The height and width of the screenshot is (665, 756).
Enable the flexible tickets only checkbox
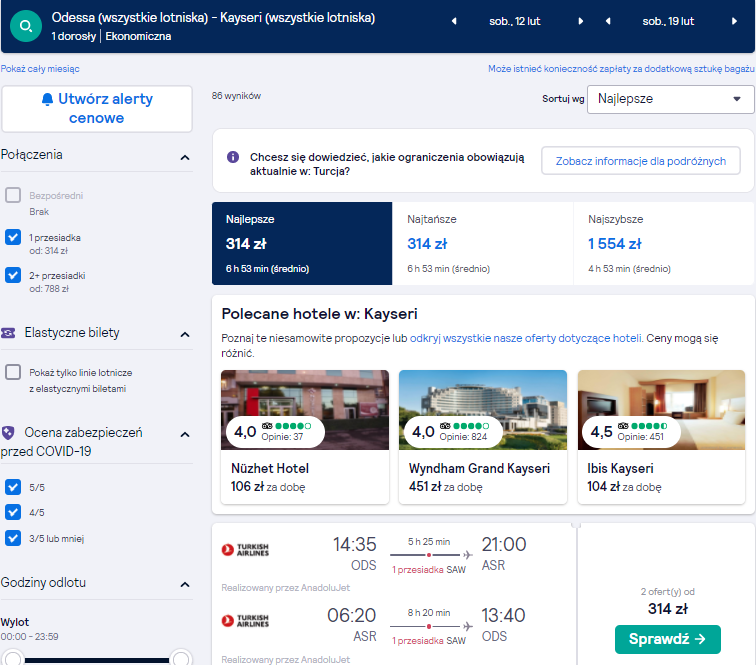pyautogui.click(x=13, y=372)
